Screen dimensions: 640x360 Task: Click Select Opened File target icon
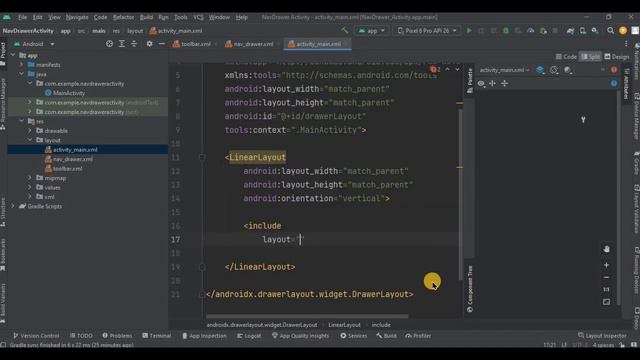[109, 44]
